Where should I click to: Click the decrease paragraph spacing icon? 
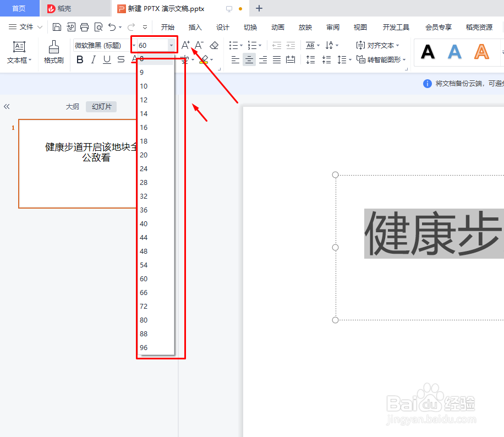(x=327, y=59)
